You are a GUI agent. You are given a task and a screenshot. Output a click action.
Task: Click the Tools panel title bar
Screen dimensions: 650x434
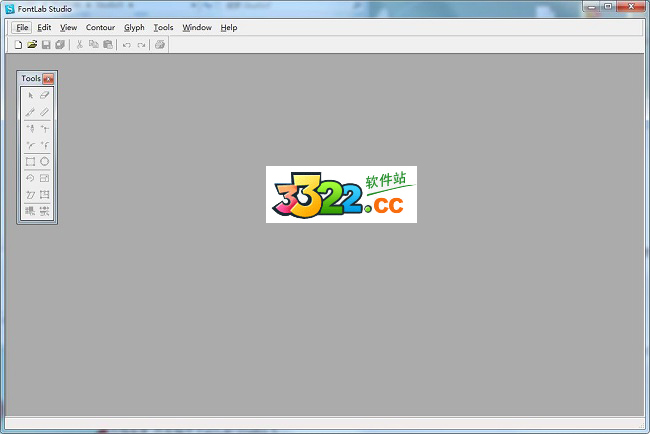tap(31, 78)
